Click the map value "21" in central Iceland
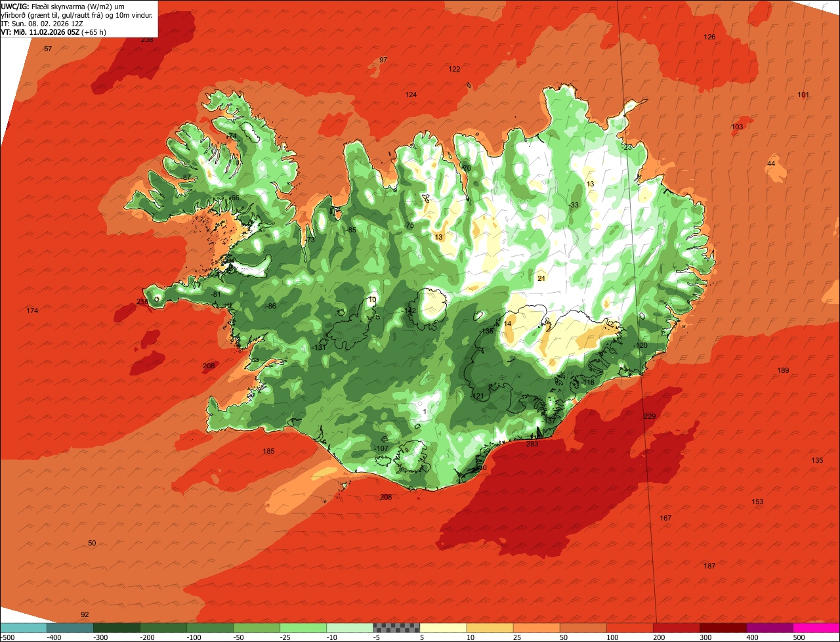Image resolution: width=840 pixels, height=642 pixels. 541,279
